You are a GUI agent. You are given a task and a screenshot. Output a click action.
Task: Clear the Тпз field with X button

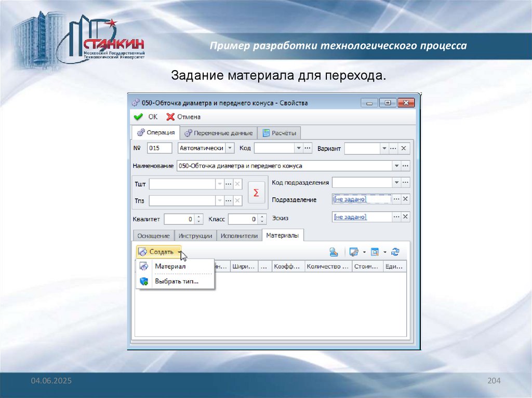pyautogui.click(x=237, y=201)
